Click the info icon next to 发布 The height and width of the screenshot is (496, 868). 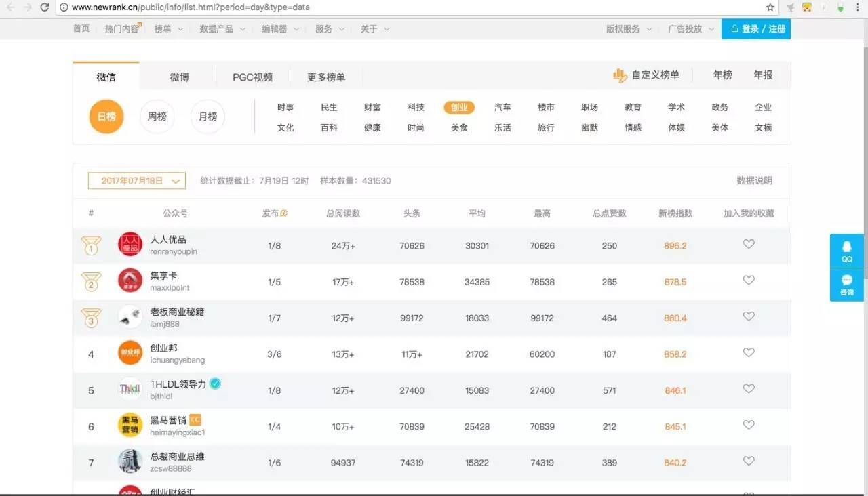click(x=283, y=213)
